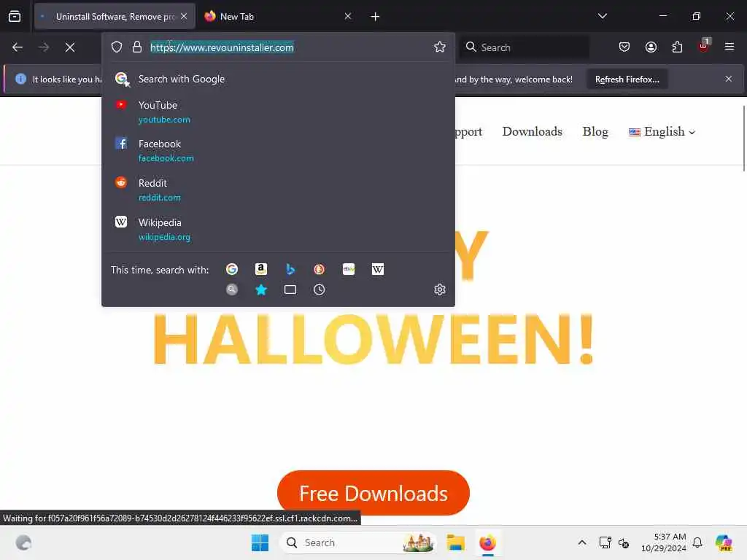
Task: Open the Downloads page link
Action: tap(532, 131)
